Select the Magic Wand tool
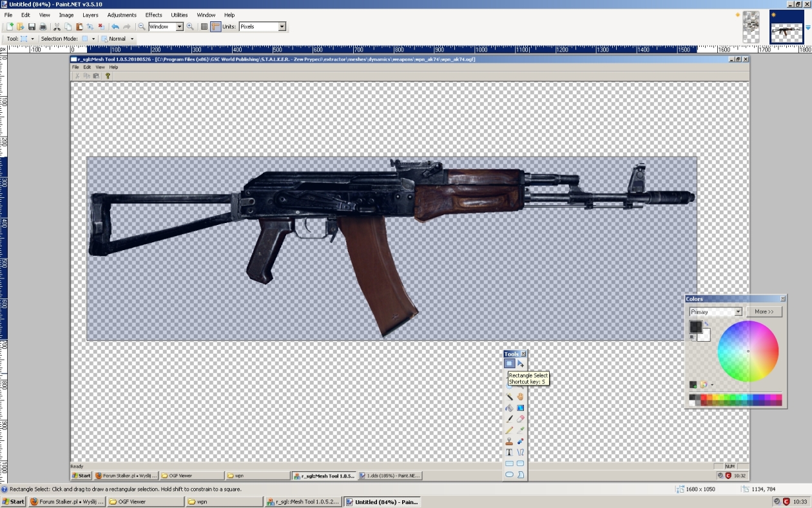 point(509,397)
